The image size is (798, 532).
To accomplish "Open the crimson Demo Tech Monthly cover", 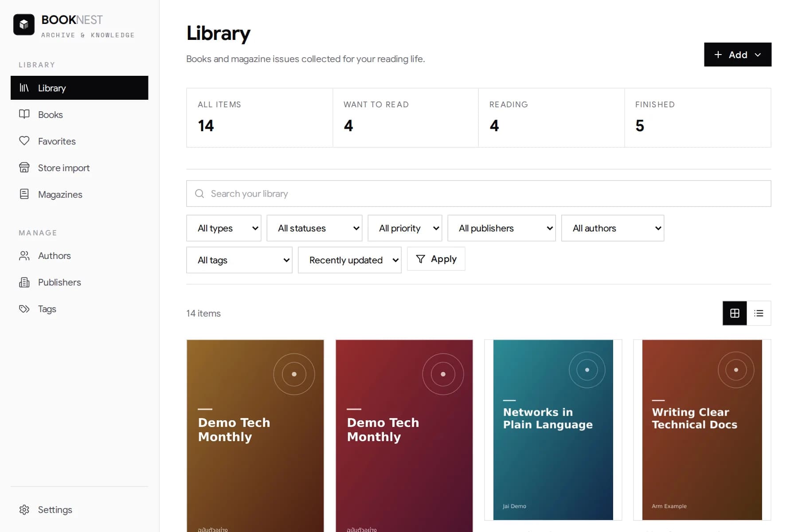I will pos(404,436).
